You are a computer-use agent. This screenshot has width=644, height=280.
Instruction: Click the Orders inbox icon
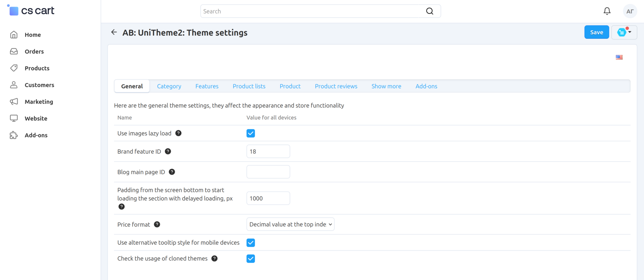tap(14, 51)
